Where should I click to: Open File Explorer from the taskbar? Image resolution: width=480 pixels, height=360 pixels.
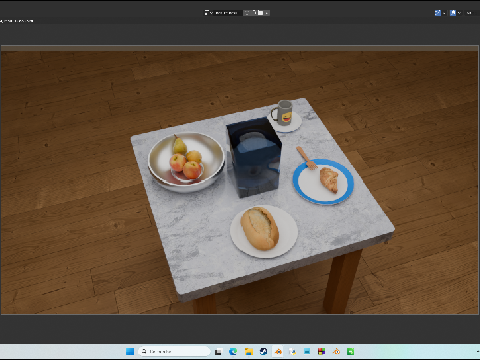[249, 351]
